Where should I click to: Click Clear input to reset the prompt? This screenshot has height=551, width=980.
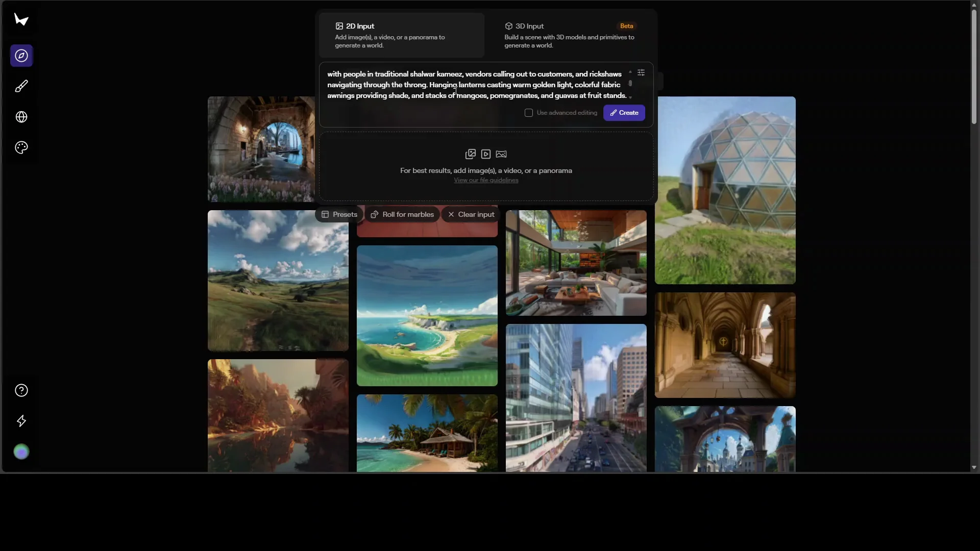click(x=471, y=214)
